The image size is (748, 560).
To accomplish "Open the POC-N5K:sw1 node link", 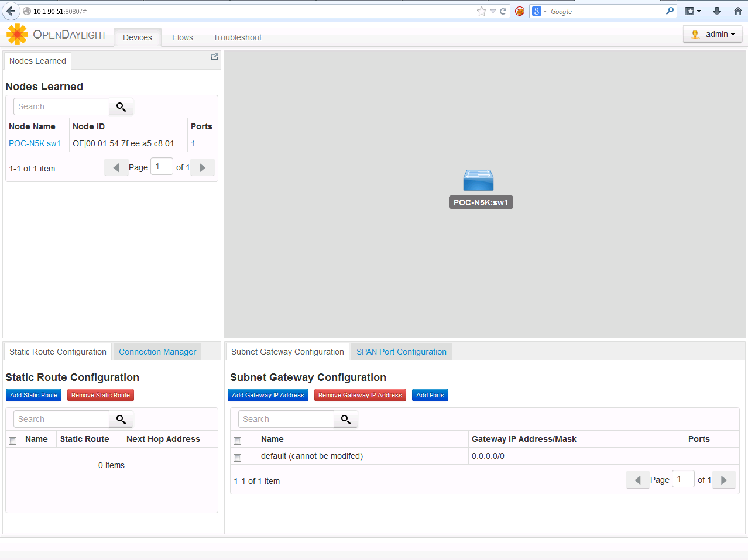I will point(34,143).
